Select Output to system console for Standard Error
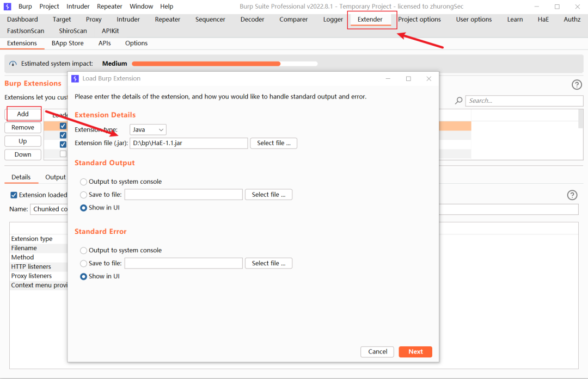Image resolution: width=588 pixels, height=379 pixels. point(84,250)
